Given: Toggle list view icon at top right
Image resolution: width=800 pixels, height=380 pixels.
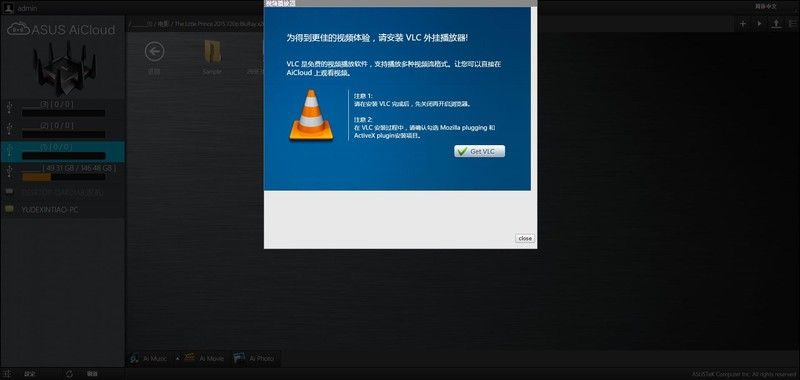Looking at the screenshot, I should pos(793,24).
